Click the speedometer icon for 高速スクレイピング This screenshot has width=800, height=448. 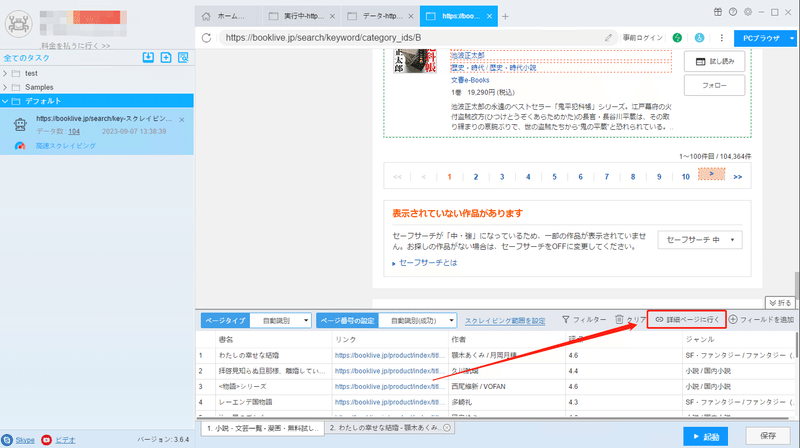click(20, 146)
